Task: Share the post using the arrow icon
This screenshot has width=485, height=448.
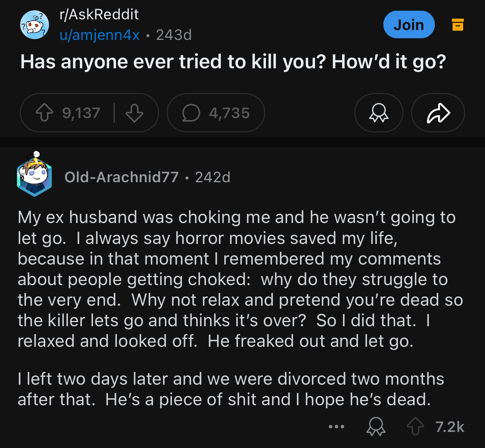Action: coord(438,113)
